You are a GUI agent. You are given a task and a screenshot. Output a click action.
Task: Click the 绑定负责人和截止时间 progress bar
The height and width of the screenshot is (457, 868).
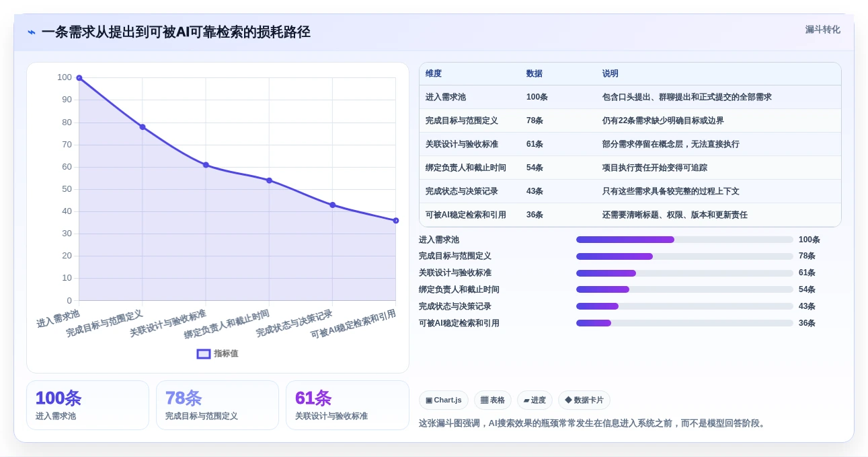tap(684, 289)
